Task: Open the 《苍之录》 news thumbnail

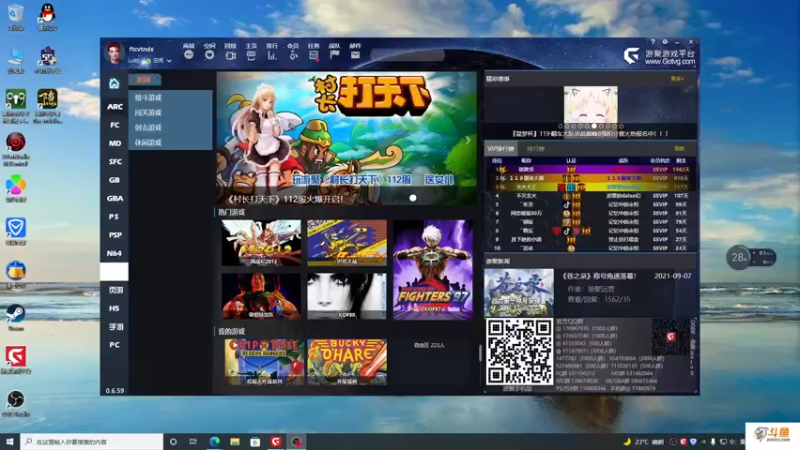Action: point(519,292)
